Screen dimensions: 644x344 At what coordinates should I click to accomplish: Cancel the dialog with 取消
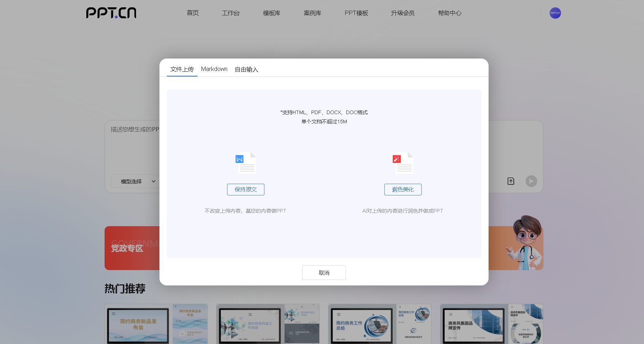coord(324,273)
